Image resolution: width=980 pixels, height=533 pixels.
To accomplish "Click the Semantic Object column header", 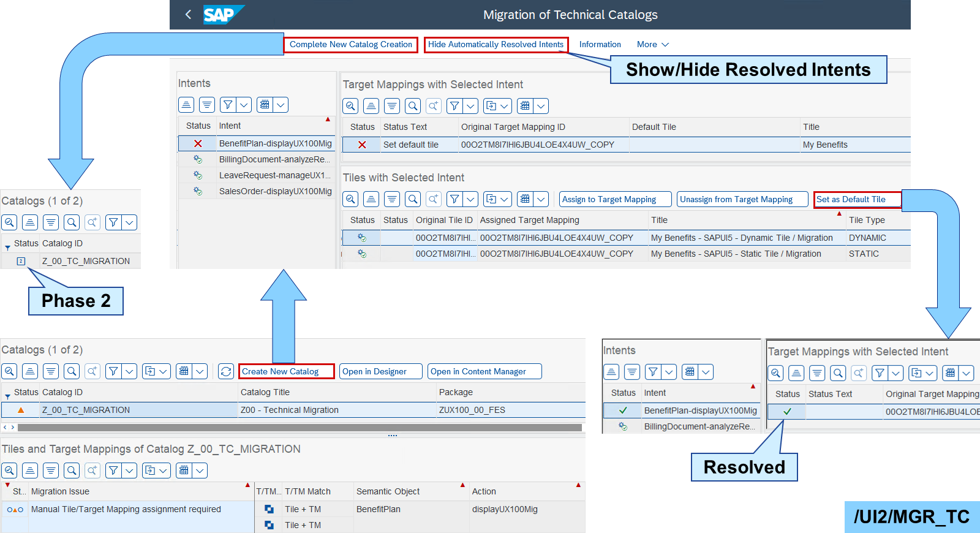I will pyautogui.click(x=411, y=491).
